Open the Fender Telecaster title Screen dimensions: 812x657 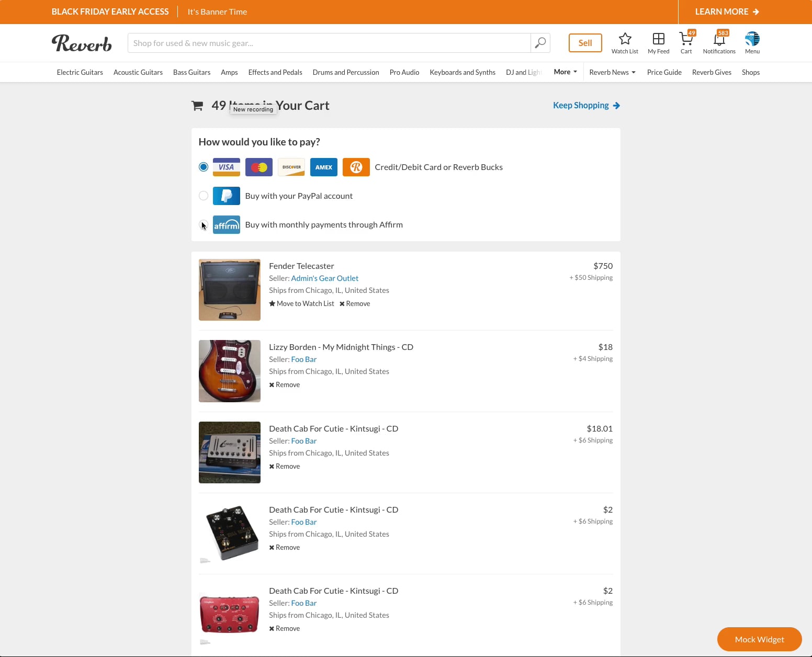pyautogui.click(x=301, y=266)
